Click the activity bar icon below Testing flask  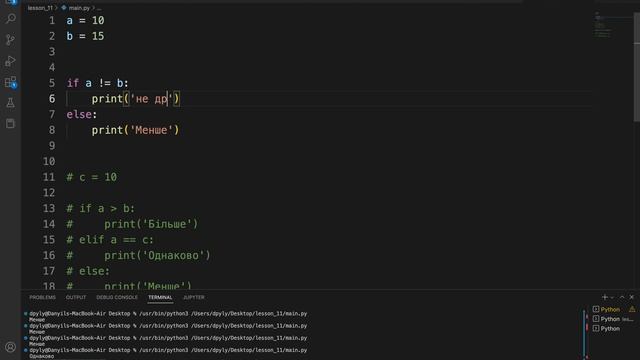(x=11, y=124)
